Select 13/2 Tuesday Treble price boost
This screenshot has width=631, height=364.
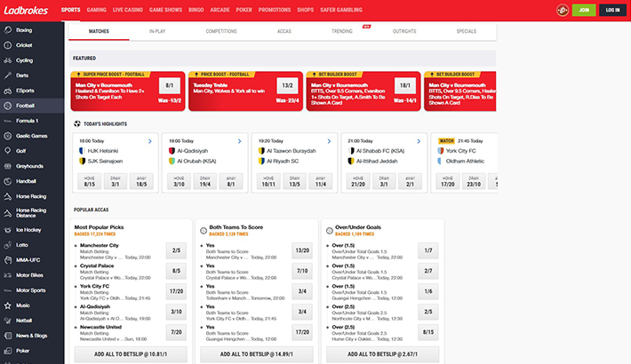[x=287, y=85]
